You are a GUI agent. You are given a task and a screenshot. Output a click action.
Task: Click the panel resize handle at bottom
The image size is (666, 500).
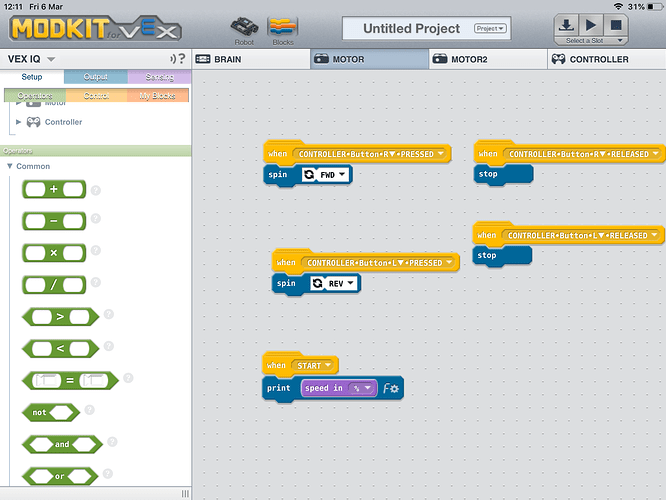click(x=185, y=493)
